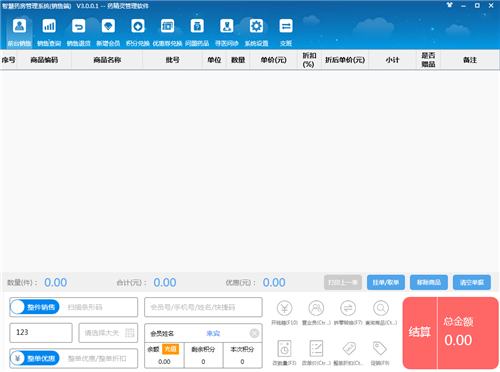The height and width of the screenshot is (372, 500).
Task: Switch to the 前台销售 front desk tab
Action: coord(19,33)
